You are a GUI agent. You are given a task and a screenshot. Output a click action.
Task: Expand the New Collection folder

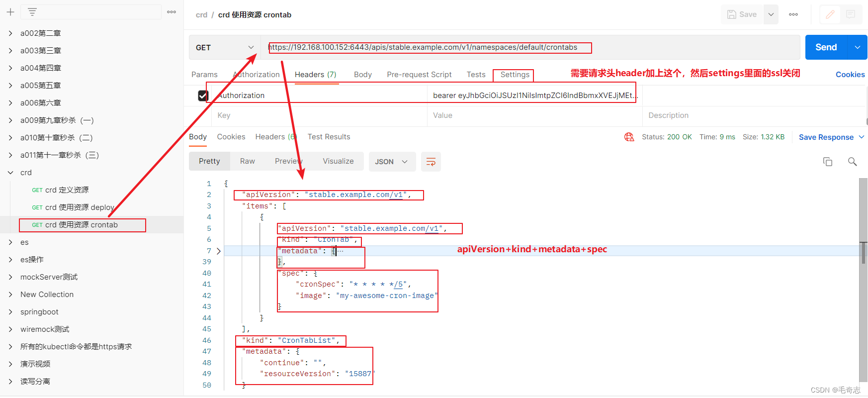pos(10,295)
